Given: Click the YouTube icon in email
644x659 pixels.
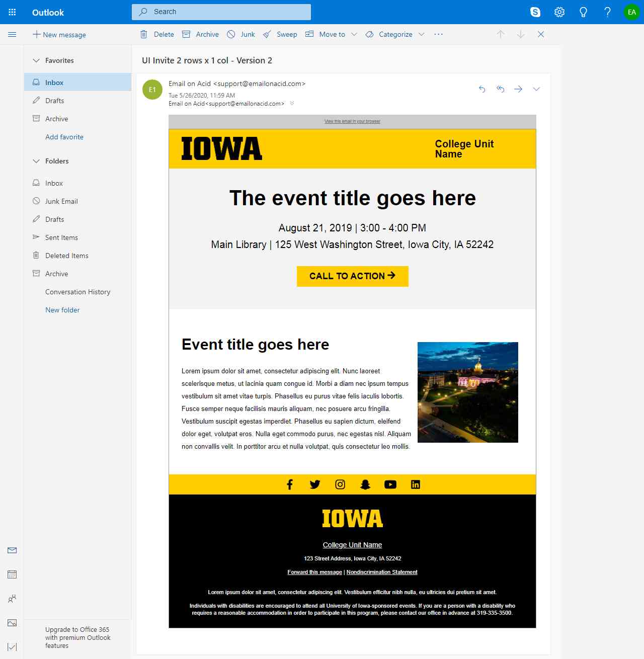Looking at the screenshot, I should point(390,484).
